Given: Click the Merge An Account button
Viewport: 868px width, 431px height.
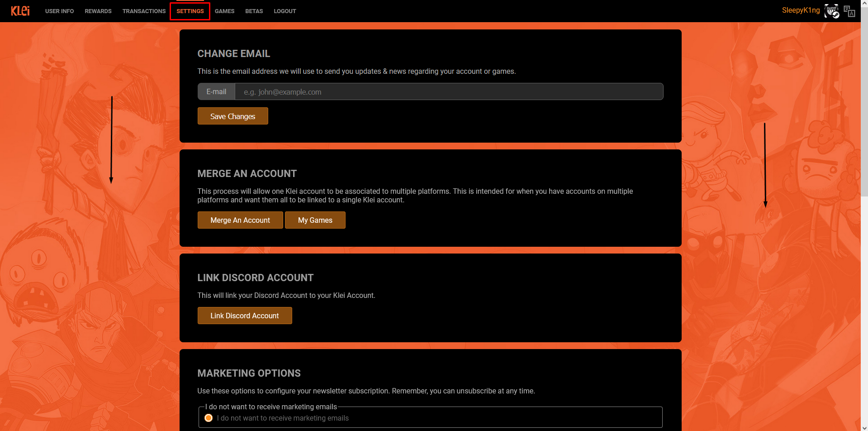Looking at the screenshot, I should pos(240,220).
